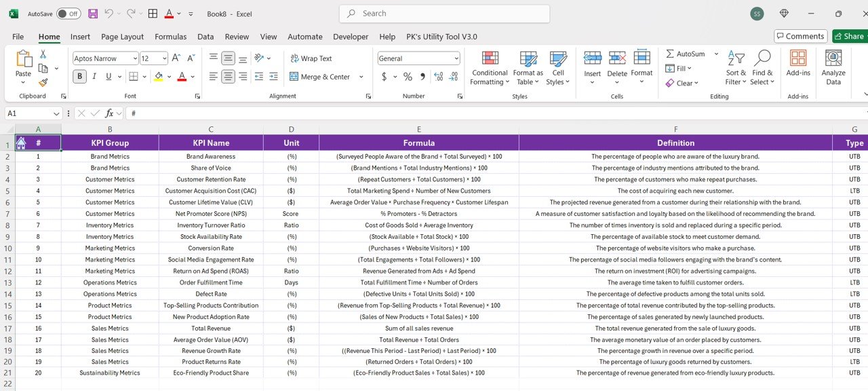The width and height of the screenshot is (868, 391).
Task: Click the Save icon in the title bar
Action: click(x=93, y=14)
